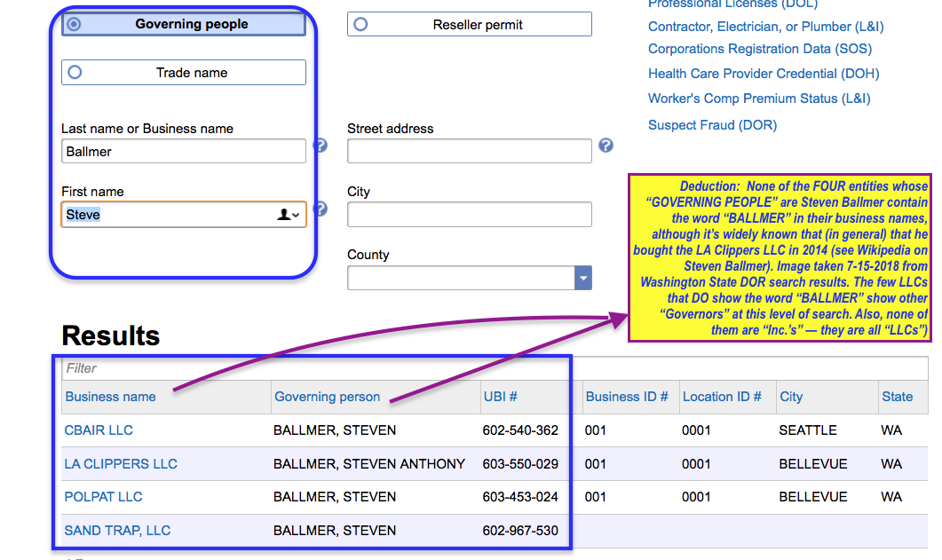Sort results by Governing person column
Screen dimensions: 942x560
(x=327, y=397)
